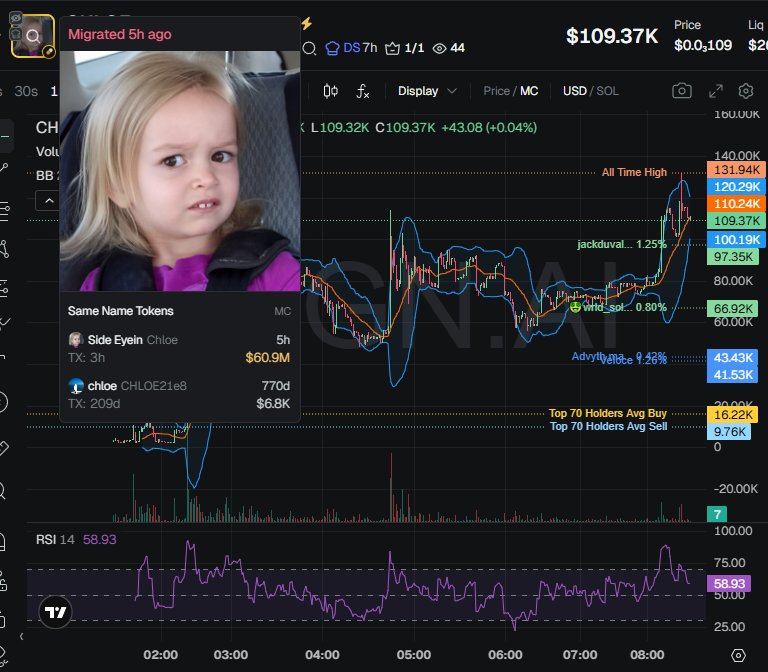Open the fx indicators menu

point(362,91)
